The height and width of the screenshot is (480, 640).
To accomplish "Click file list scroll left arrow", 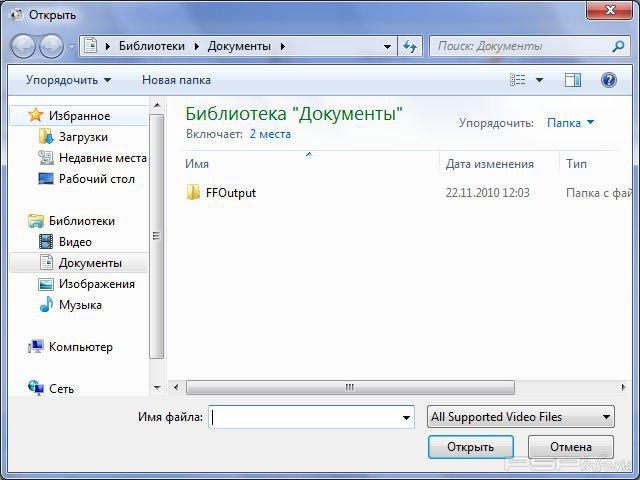I will [176, 387].
